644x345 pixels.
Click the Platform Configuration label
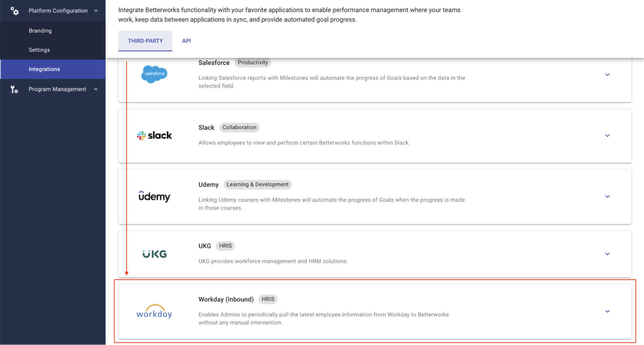58,11
